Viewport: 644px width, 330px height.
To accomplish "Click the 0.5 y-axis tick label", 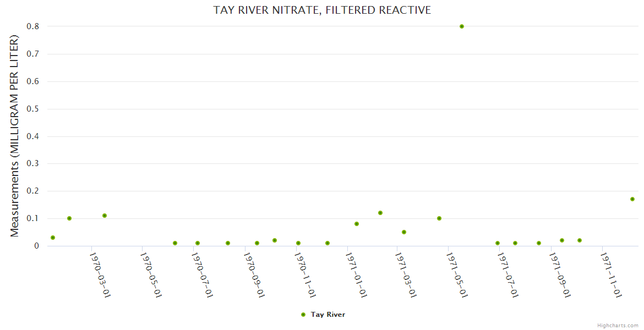I will coord(33,109).
